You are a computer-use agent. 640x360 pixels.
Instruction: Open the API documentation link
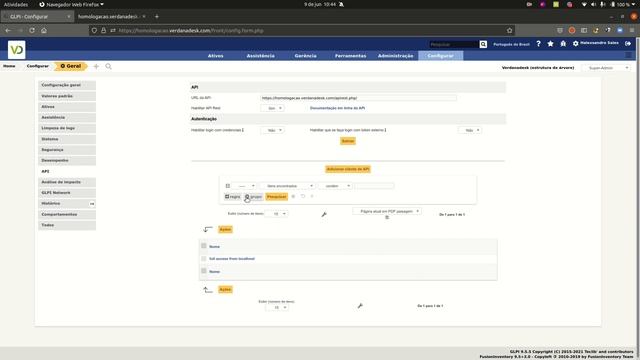tap(337, 108)
